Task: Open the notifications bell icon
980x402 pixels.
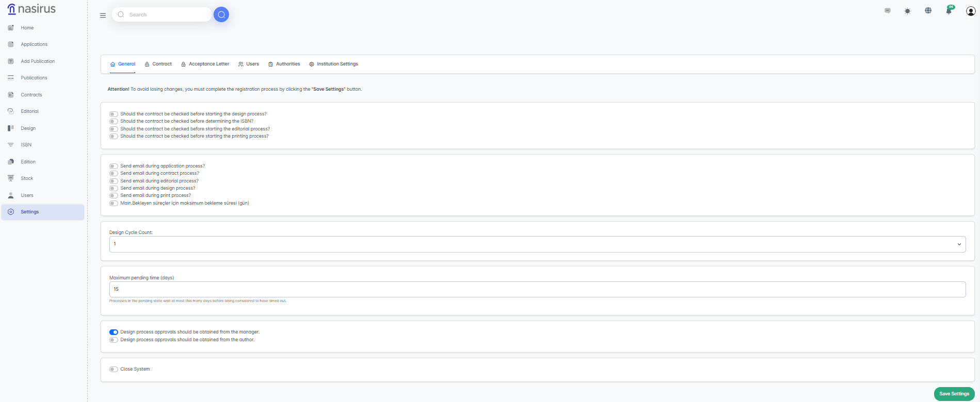Action: pyautogui.click(x=949, y=11)
